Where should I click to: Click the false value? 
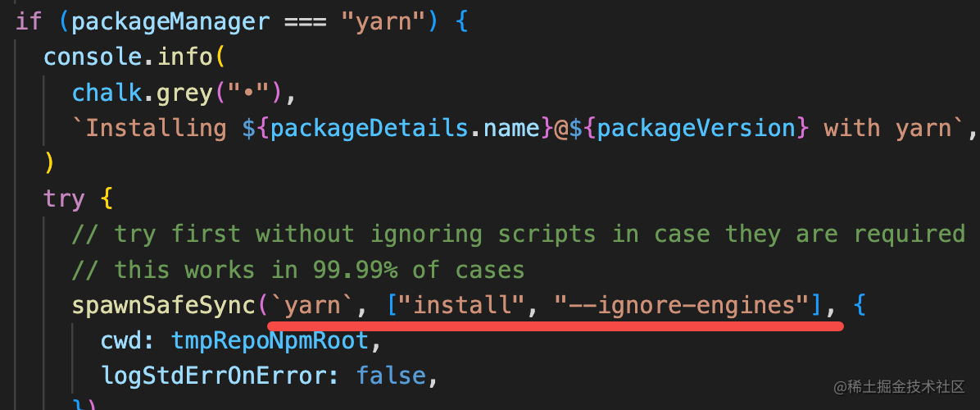pos(391,376)
